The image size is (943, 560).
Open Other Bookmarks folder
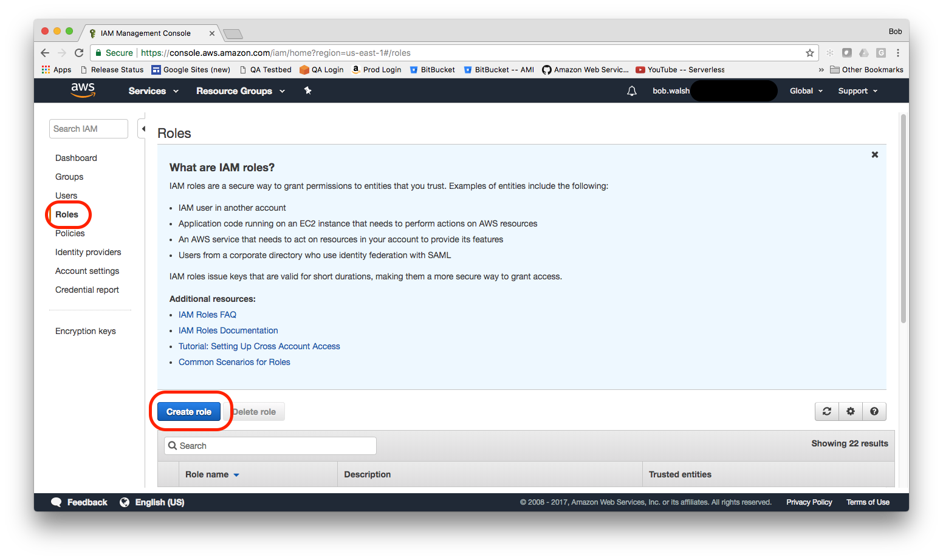click(x=866, y=70)
